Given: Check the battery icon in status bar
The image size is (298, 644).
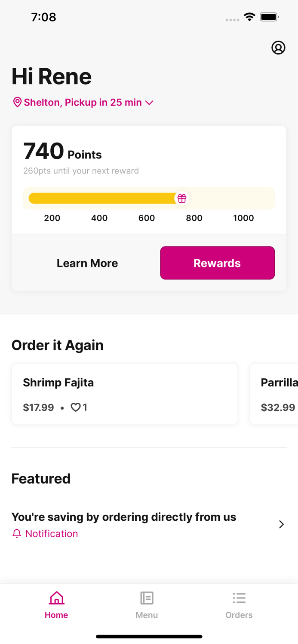Looking at the screenshot, I should point(270,17).
